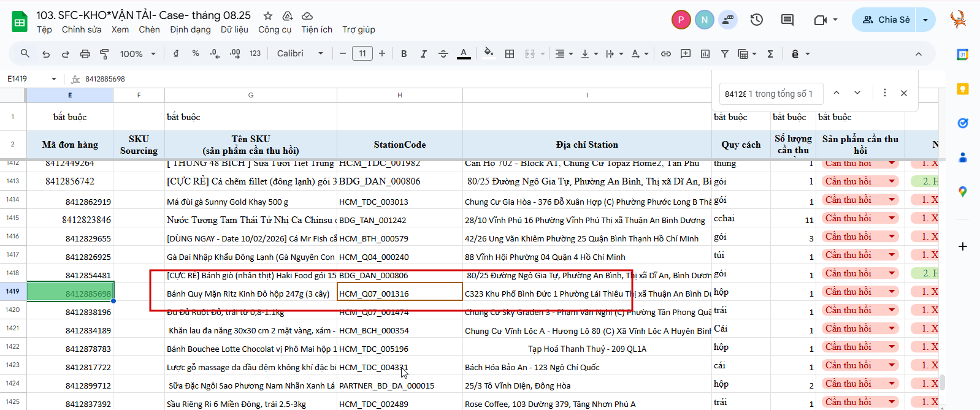The height and width of the screenshot is (410, 980).
Task: Close the find box
Action: [x=904, y=93]
